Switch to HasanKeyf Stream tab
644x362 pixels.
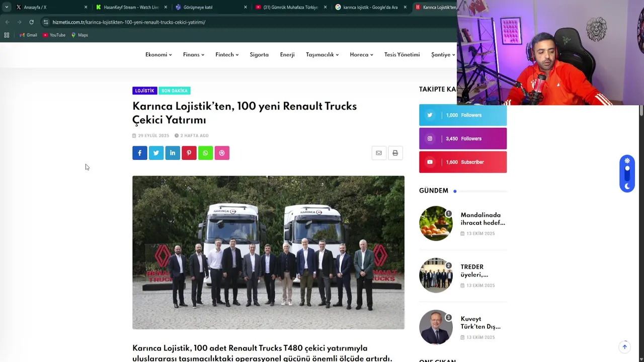[131, 7]
